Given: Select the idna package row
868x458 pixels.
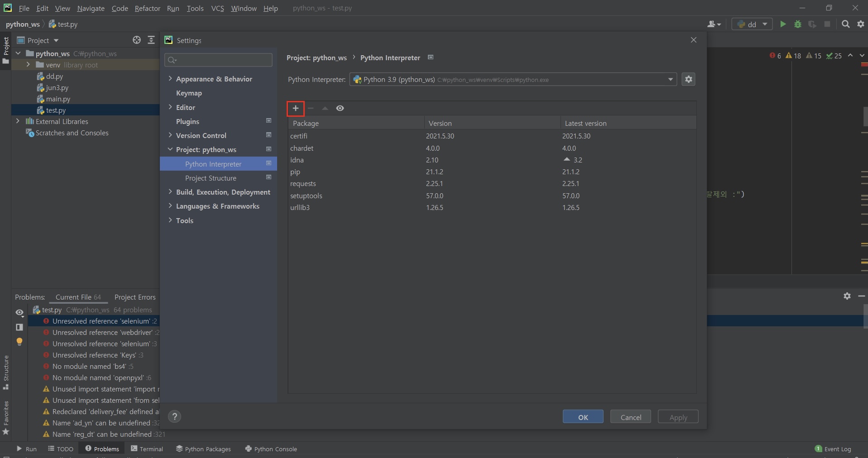Looking at the screenshot, I should (492, 160).
